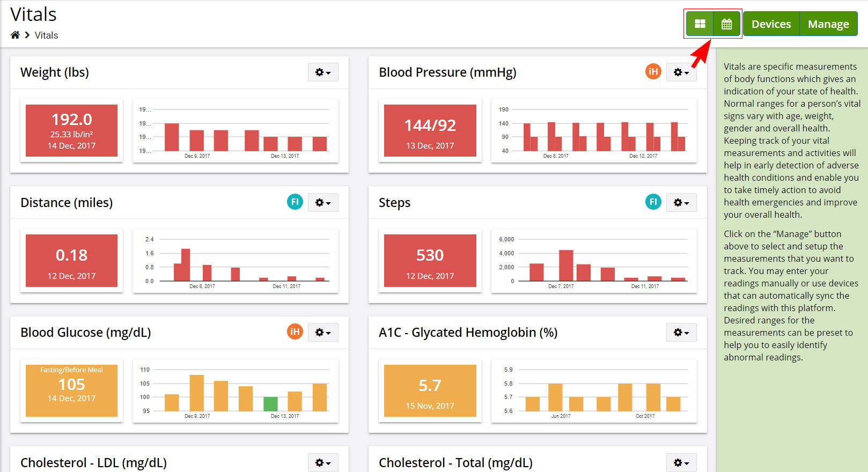Select the 105 fasting glucose tile
The image size is (868, 472).
tap(71, 390)
